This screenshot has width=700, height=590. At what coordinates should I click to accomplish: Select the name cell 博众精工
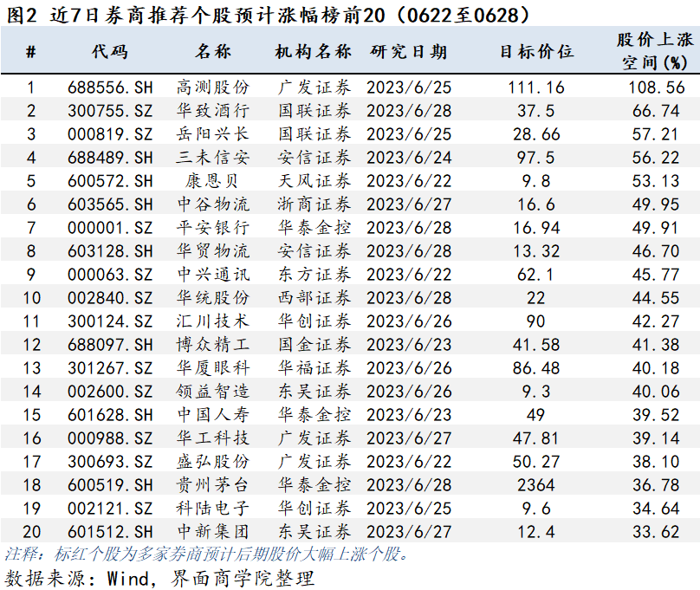click(x=213, y=345)
